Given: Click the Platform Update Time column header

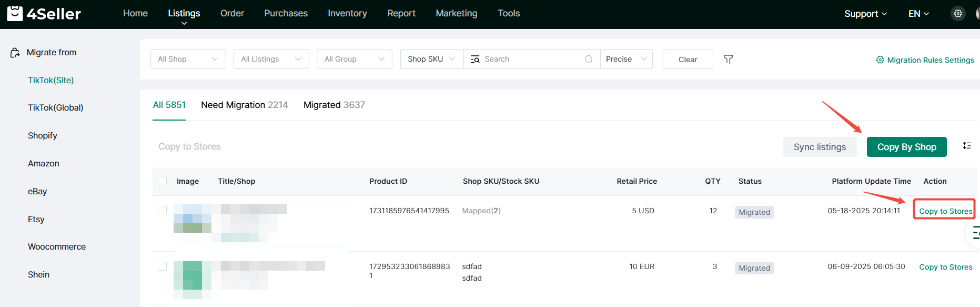Looking at the screenshot, I should [x=871, y=181].
